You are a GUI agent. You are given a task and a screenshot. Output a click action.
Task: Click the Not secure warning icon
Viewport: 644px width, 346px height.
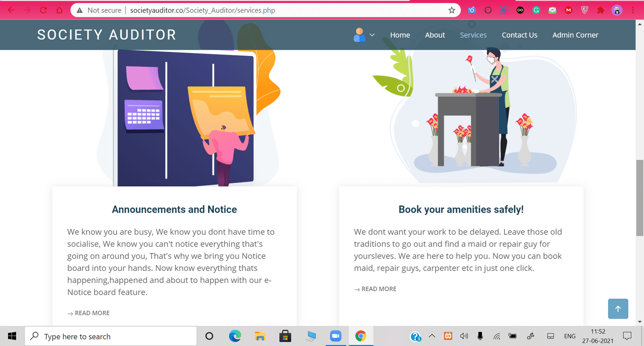click(x=80, y=10)
